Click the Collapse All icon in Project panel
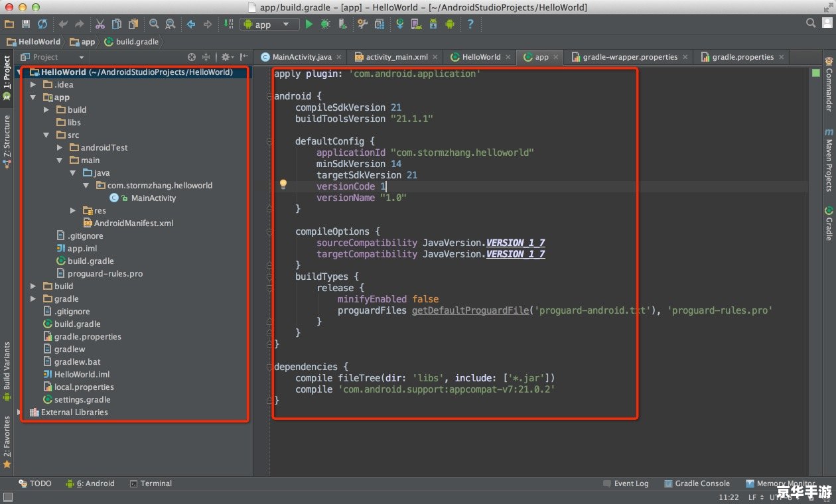The width and height of the screenshot is (836, 504). click(x=206, y=57)
